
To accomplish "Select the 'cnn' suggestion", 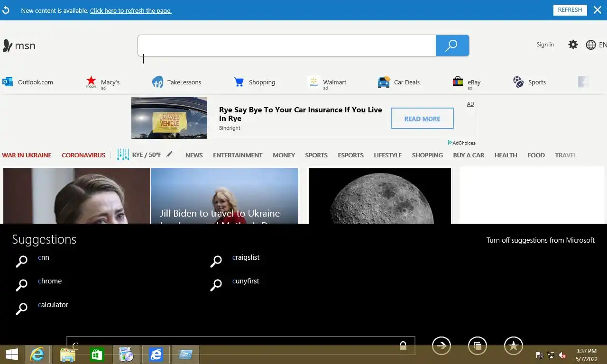I will 44,257.
